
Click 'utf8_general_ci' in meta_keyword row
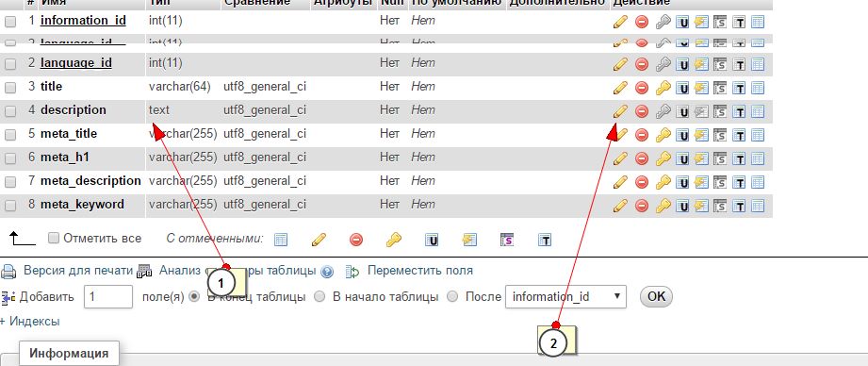click(x=265, y=205)
